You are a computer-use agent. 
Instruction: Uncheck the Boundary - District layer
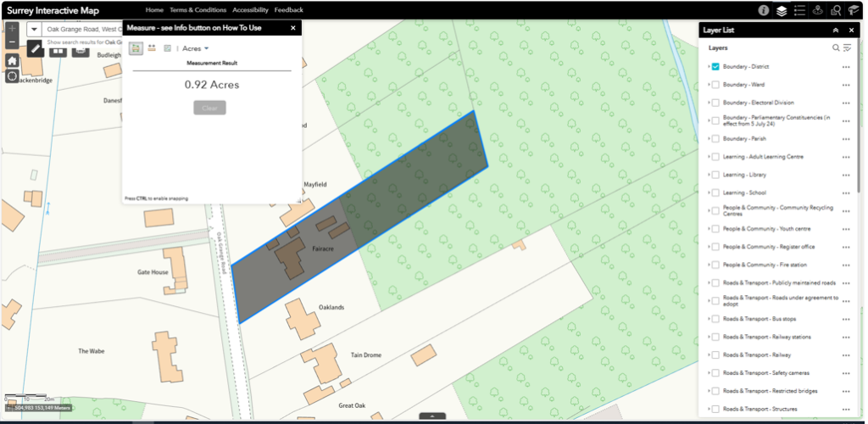(x=716, y=66)
